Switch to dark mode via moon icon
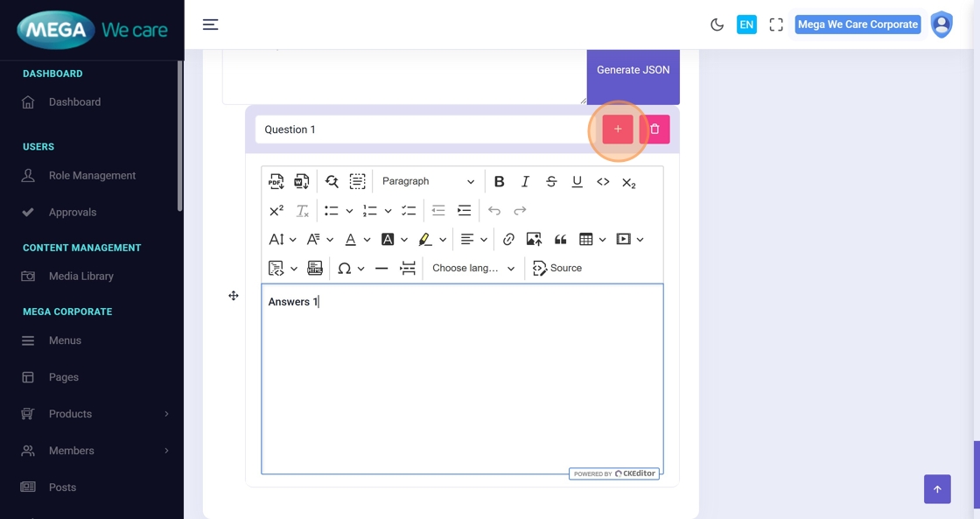This screenshot has width=980, height=519. (717, 25)
